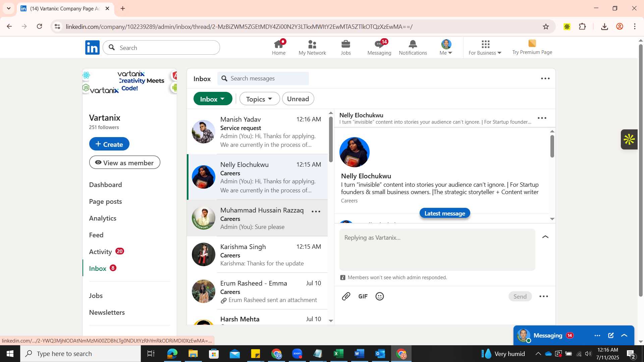Click the LinkedIn logo icon

point(92,48)
